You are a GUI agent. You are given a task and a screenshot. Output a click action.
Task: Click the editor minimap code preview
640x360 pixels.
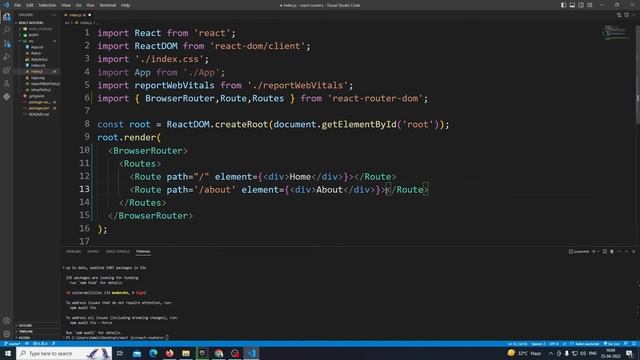(616, 32)
